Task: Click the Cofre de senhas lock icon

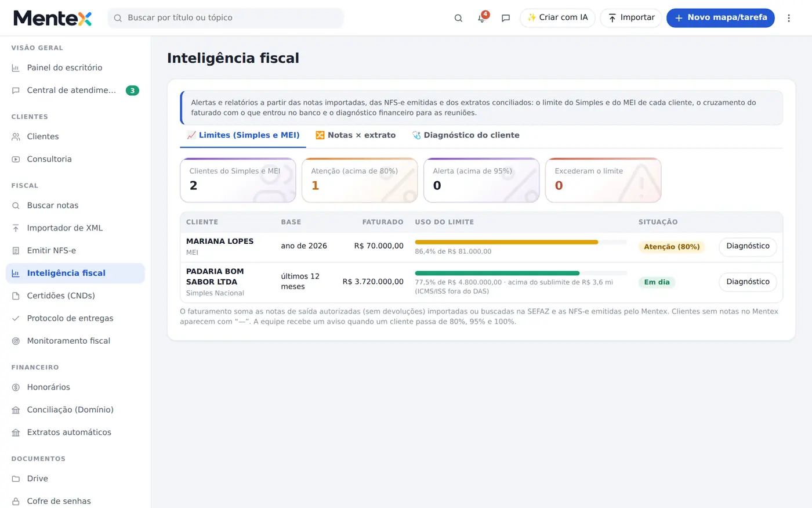Action: click(x=16, y=502)
